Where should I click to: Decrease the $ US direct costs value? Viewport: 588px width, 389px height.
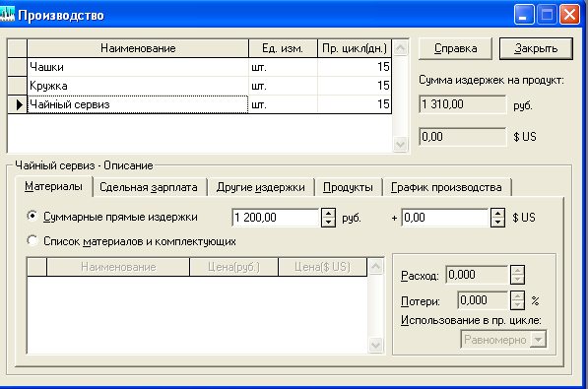click(x=497, y=222)
